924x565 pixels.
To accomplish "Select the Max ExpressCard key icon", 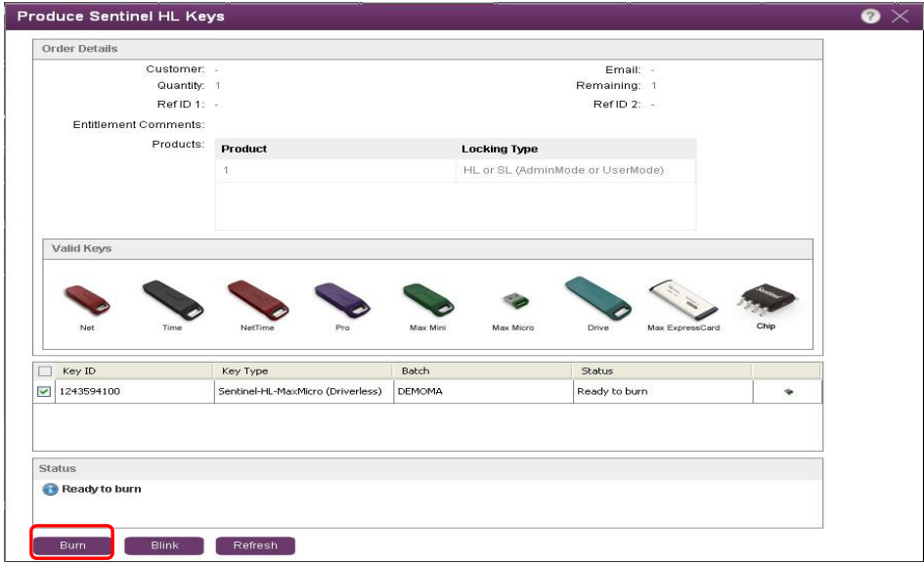I will tap(682, 299).
